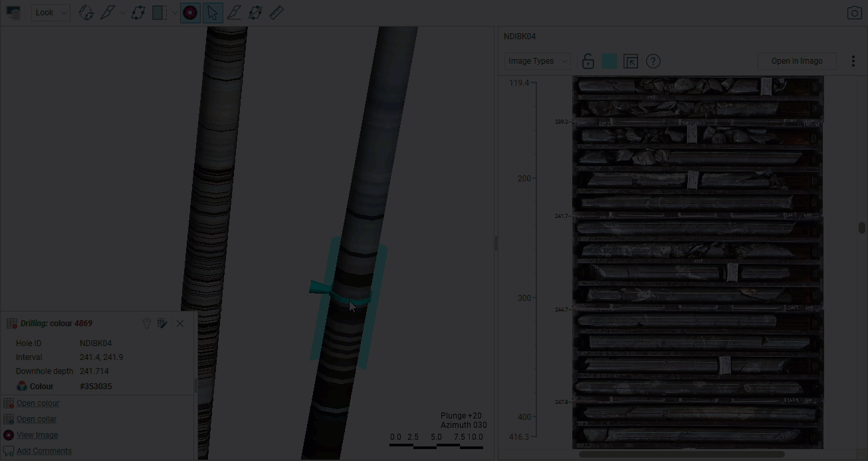Click the draw plane with handles tool
The width and height of the screenshot is (868, 461).
(x=138, y=13)
